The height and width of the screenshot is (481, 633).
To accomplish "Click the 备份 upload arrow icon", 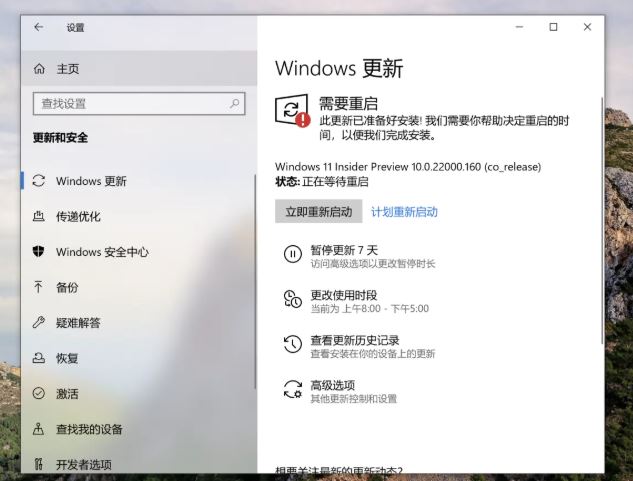I will (x=38, y=287).
